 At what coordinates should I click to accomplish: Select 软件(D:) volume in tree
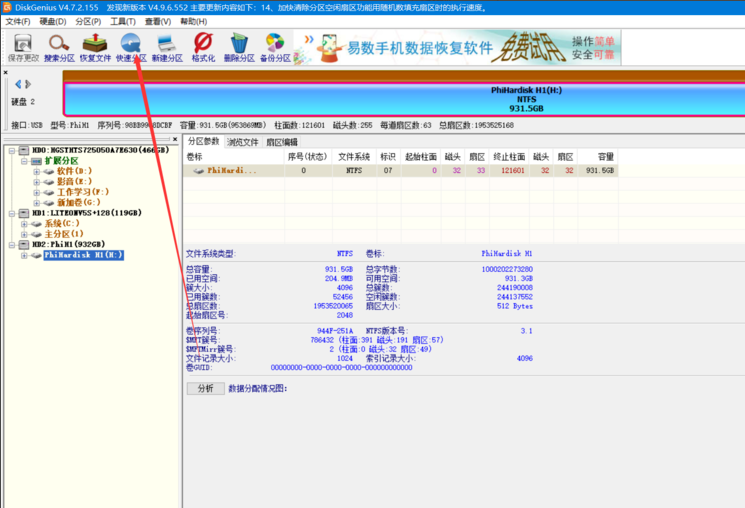[74, 171]
